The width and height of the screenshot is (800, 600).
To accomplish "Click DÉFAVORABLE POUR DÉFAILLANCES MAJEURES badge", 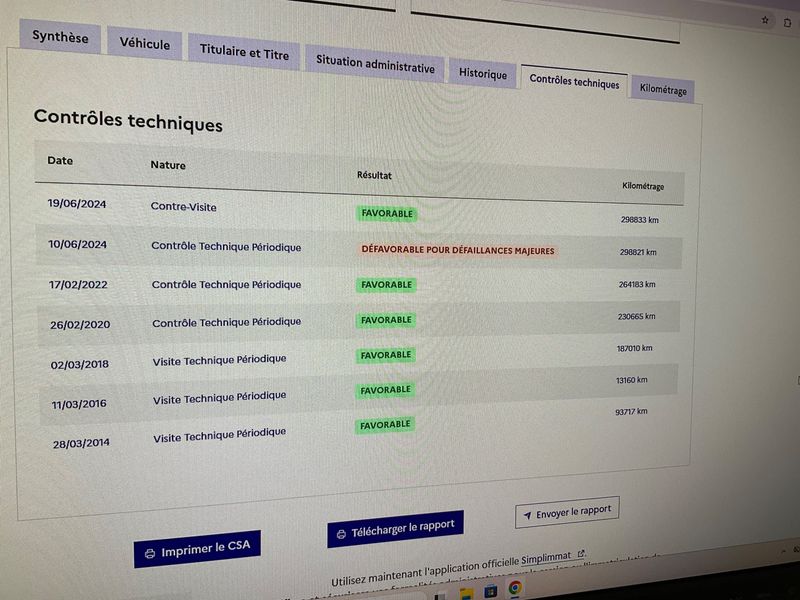I will [x=458, y=250].
